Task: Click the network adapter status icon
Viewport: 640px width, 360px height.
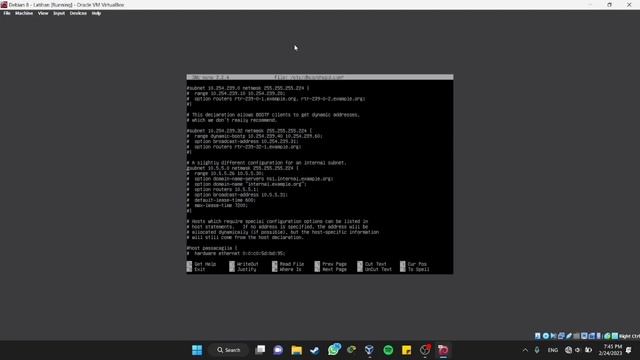Action: coord(561,336)
